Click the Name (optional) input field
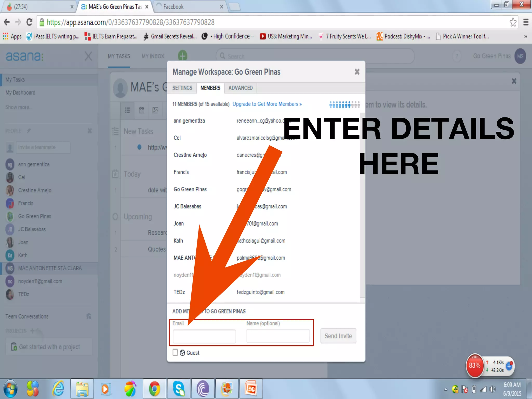 click(x=278, y=336)
